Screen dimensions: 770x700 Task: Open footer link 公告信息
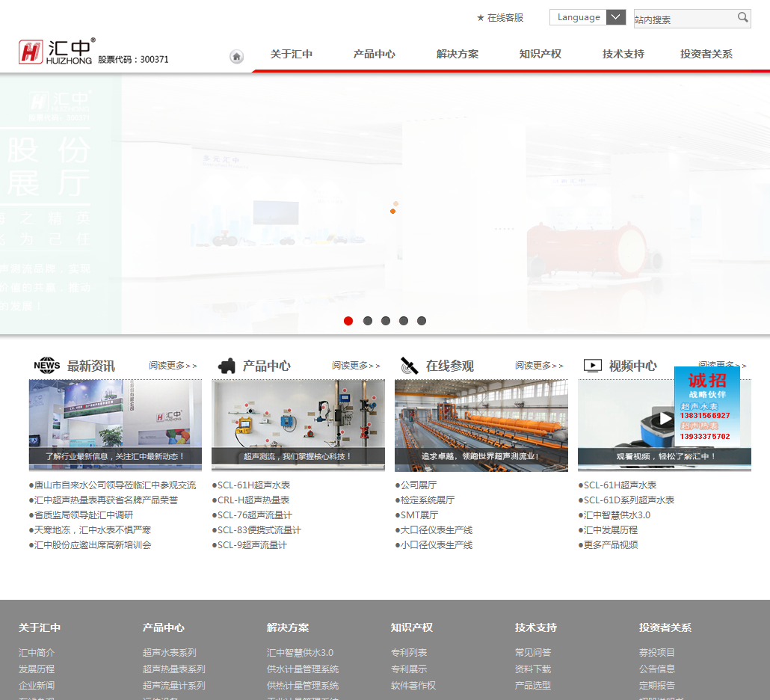pyautogui.click(x=657, y=669)
